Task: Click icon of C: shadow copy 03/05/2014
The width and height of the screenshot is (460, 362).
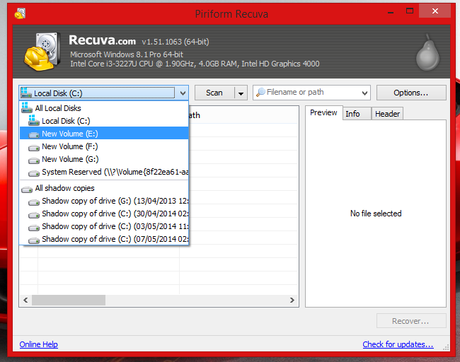Action: [x=34, y=227]
